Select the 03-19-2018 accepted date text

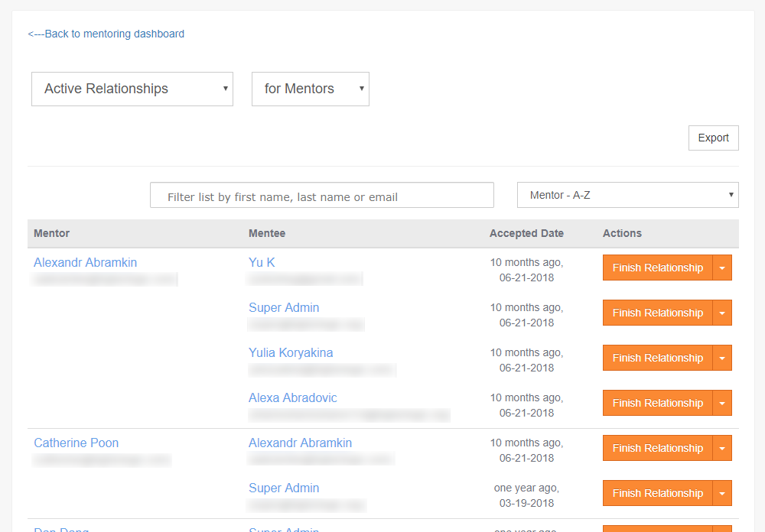[526, 503]
